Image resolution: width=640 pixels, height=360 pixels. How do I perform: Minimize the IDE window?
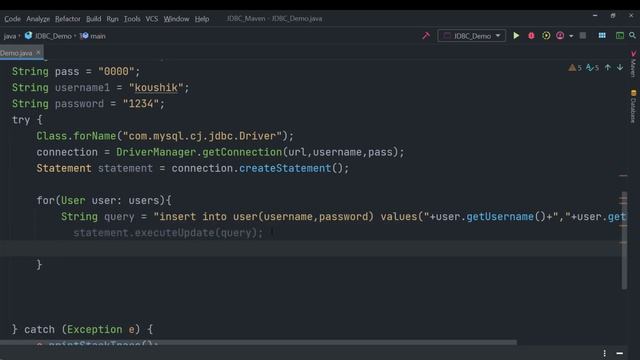[595, 15]
